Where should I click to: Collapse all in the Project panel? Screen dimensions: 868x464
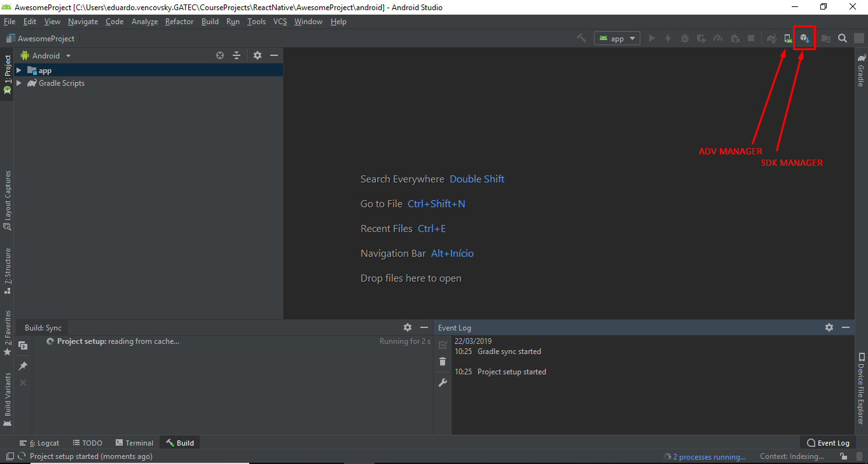tap(237, 55)
